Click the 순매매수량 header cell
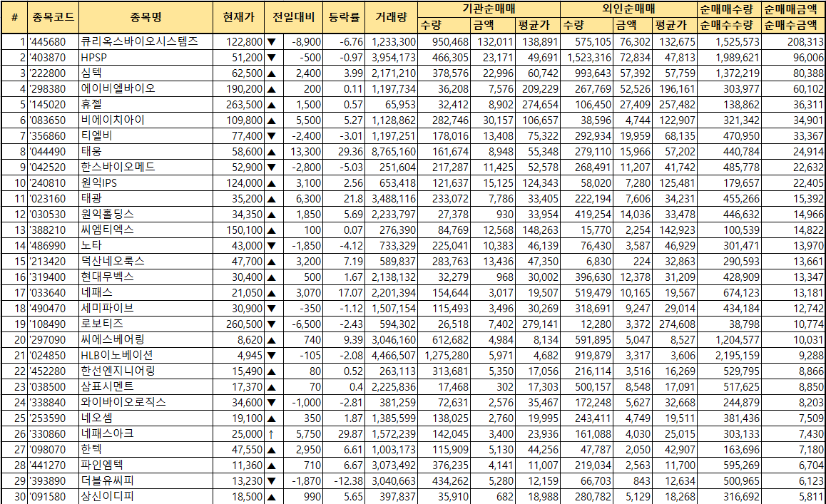 [x=729, y=9]
